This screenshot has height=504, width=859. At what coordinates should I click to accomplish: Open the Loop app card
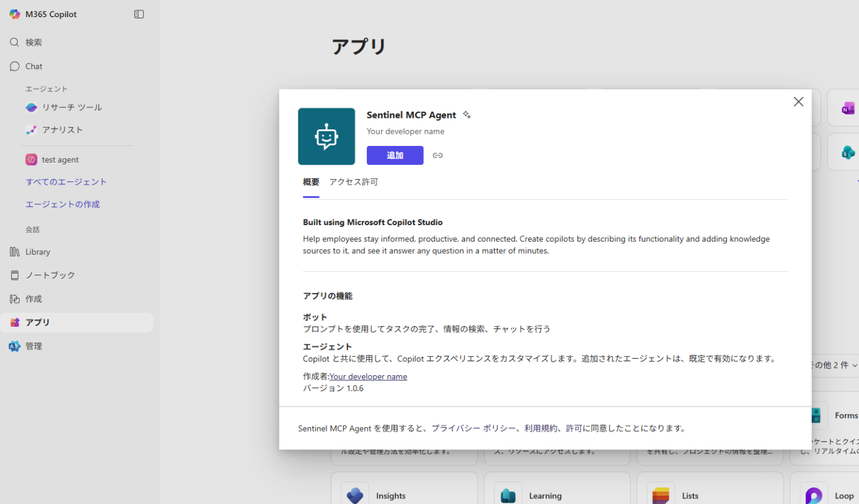[825, 488]
